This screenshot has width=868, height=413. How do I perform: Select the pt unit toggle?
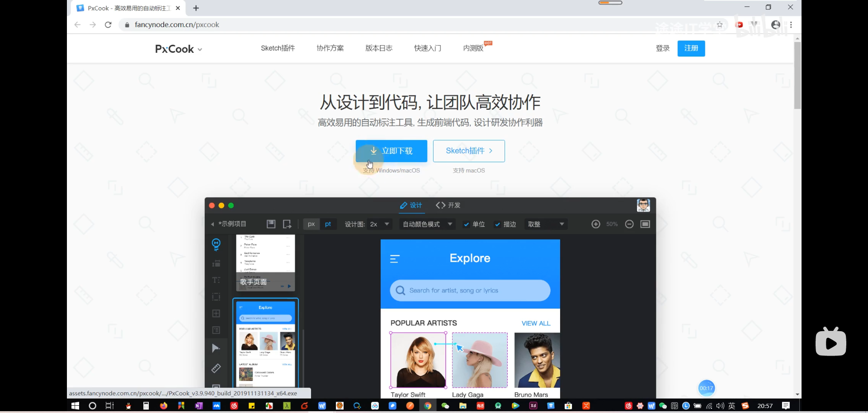tap(328, 224)
